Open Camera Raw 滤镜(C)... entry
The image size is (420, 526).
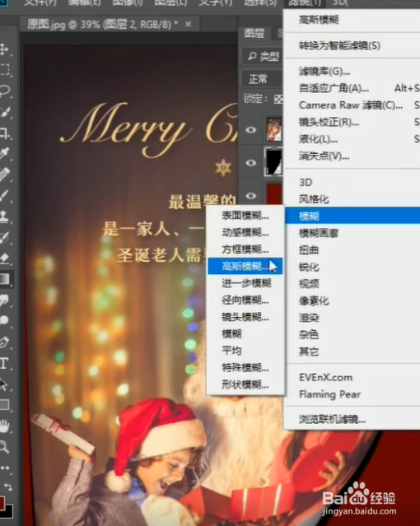pos(352,105)
